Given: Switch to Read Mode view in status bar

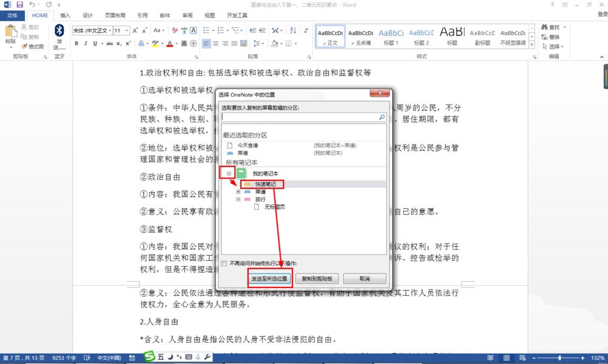Looking at the screenshot, I should pyautogui.click(x=491, y=358).
